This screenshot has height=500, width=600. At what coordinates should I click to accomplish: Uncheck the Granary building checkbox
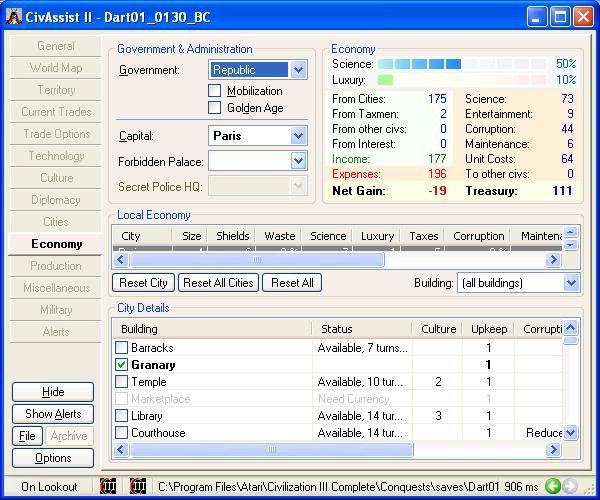click(x=121, y=365)
